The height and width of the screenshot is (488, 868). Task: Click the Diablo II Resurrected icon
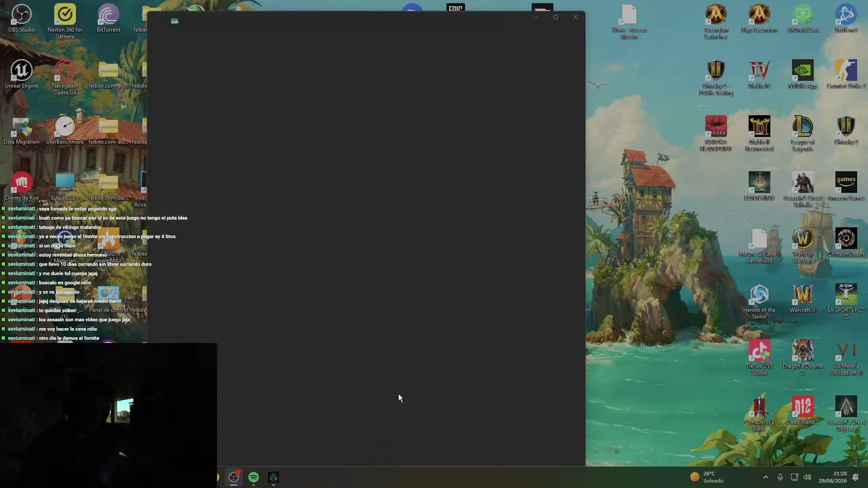tap(759, 134)
